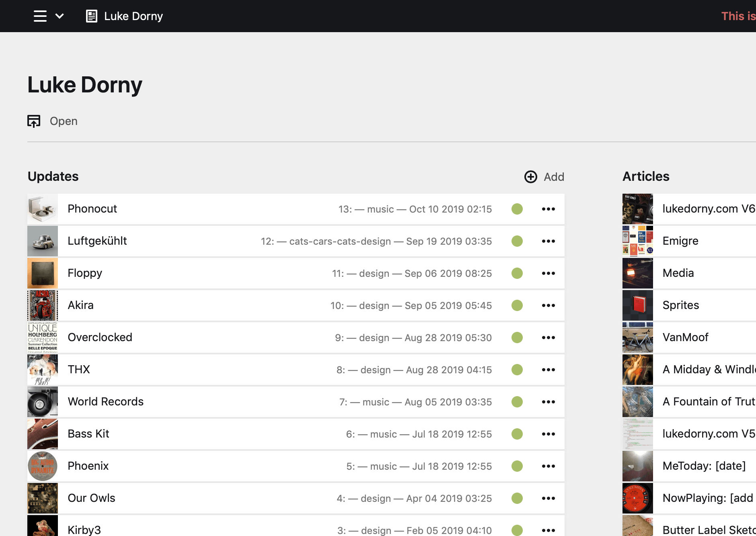Open the Our Owls options menu
Screen dimensions: 756x536
pos(549,498)
